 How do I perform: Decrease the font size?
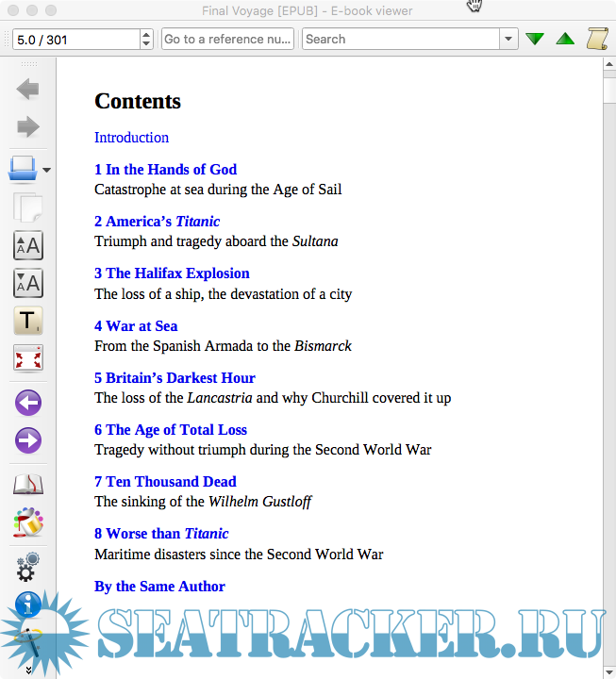[x=28, y=283]
